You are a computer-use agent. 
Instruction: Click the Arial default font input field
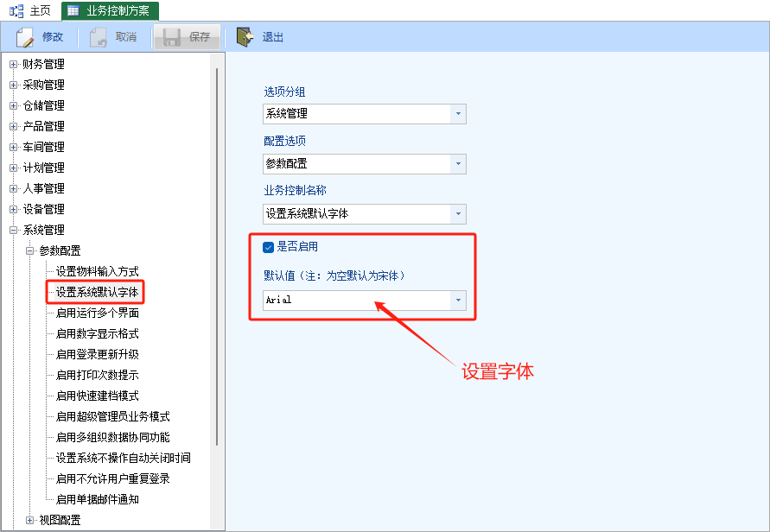coord(356,301)
